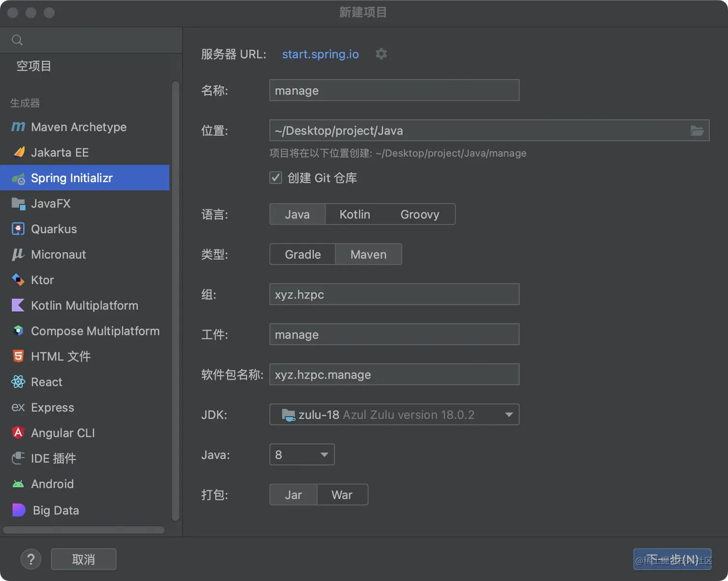This screenshot has width=728, height=581.
Task: Click the IDE 插件 plug icon
Action: tap(18, 458)
